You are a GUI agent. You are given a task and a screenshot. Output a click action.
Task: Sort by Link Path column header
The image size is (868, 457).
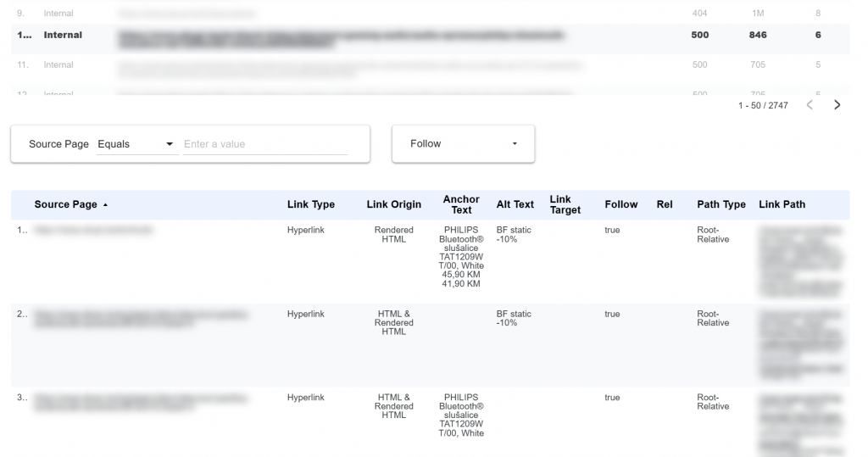[x=782, y=204]
